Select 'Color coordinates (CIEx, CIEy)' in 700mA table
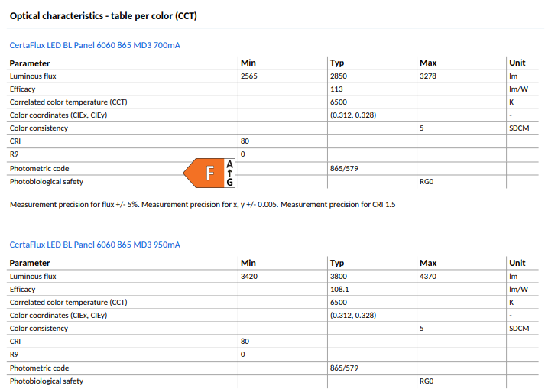 tap(58, 115)
